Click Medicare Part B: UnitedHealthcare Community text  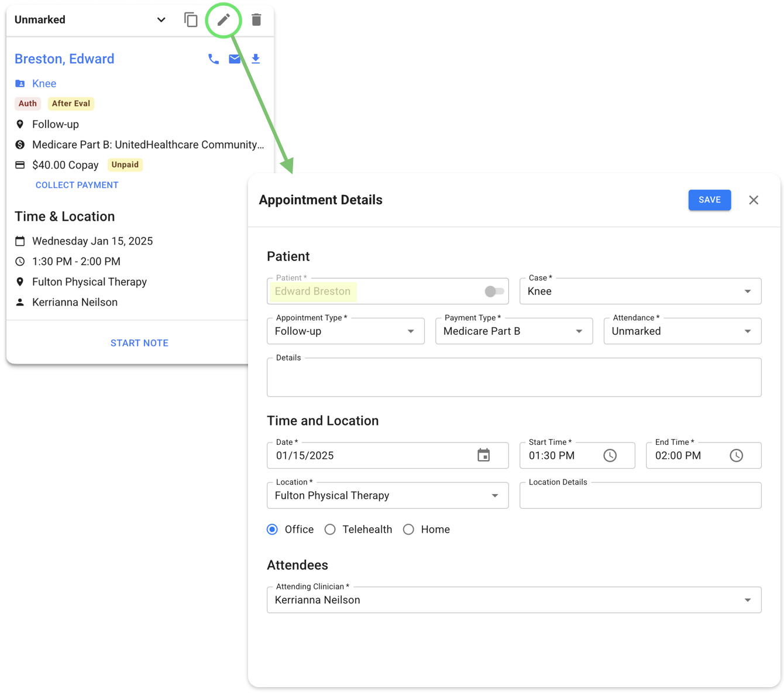click(148, 145)
